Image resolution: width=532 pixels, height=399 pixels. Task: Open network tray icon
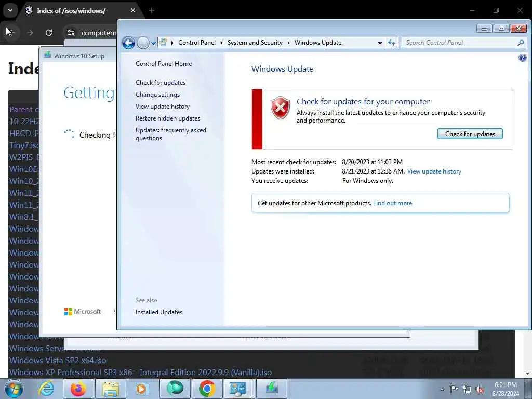click(467, 390)
